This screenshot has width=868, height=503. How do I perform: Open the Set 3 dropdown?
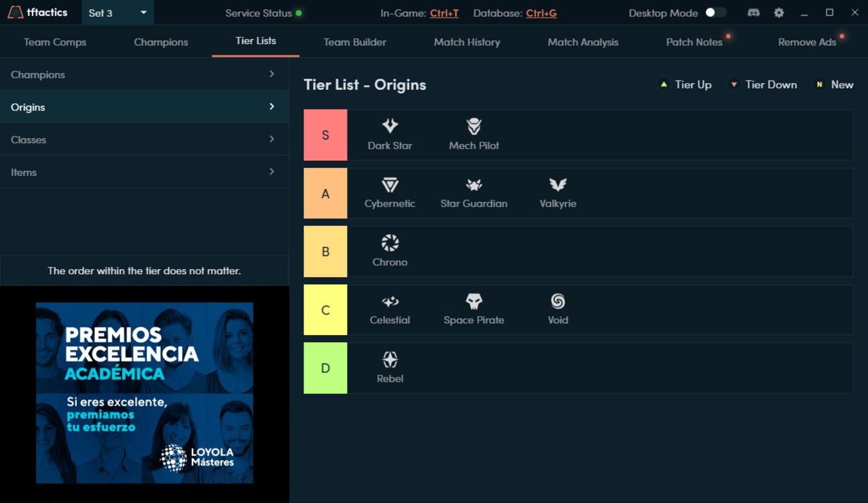[x=118, y=13]
